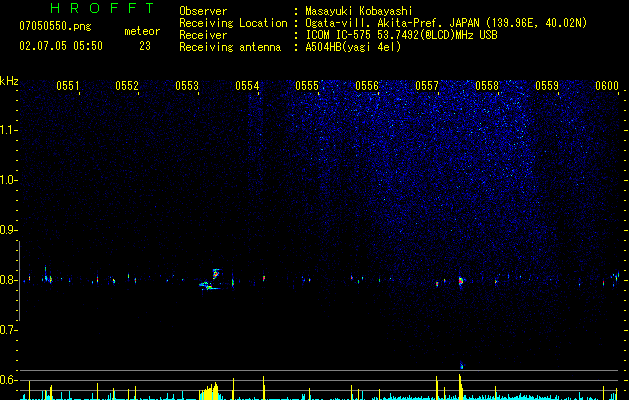Select observer name Masayuki Kobayashi

point(359,11)
